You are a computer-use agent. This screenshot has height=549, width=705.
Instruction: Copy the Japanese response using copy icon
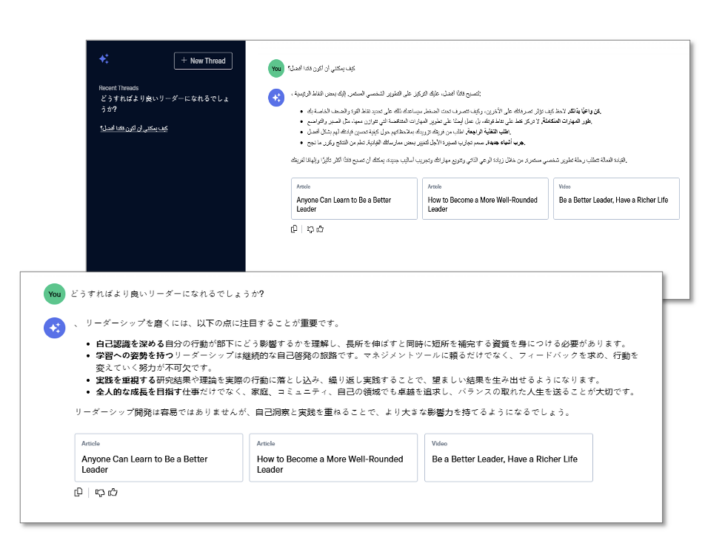click(x=79, y=491)
